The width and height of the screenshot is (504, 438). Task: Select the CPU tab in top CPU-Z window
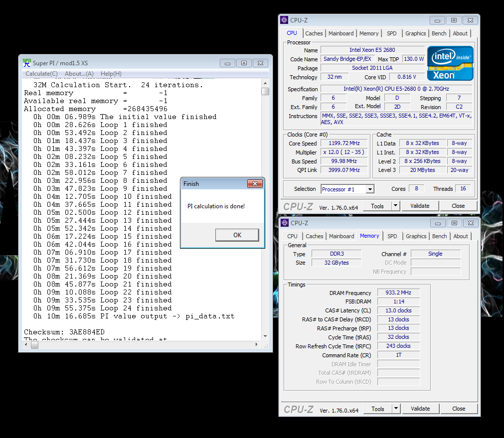click(292, 33)
